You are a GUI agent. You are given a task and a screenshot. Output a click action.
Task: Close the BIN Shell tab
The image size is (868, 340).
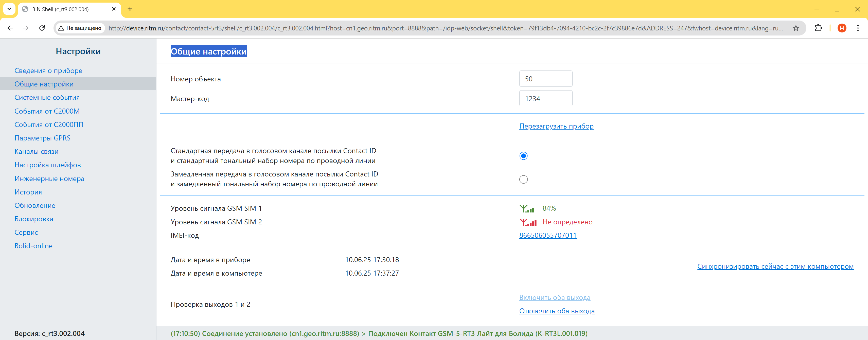coord(114,9)
